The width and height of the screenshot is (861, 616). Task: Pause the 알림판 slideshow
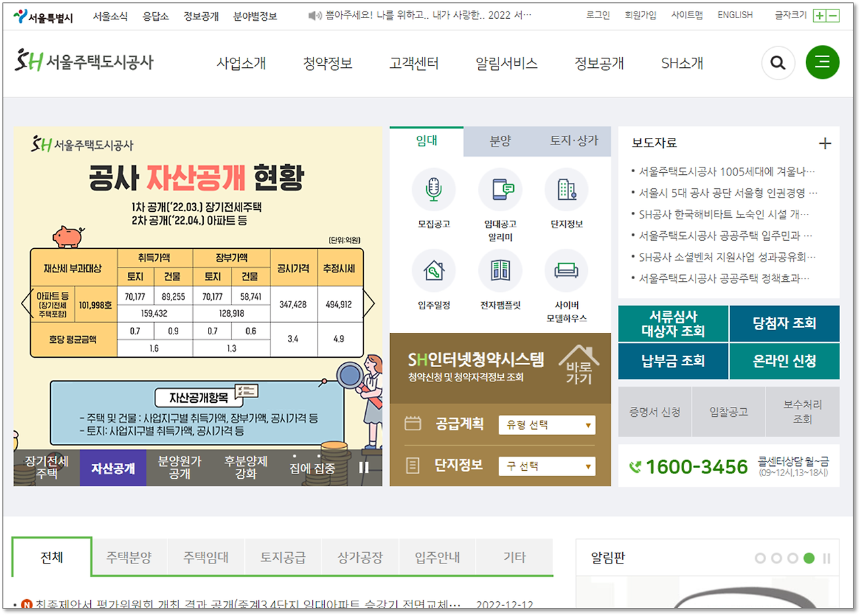pyautogui.click(x=827, y=558)
